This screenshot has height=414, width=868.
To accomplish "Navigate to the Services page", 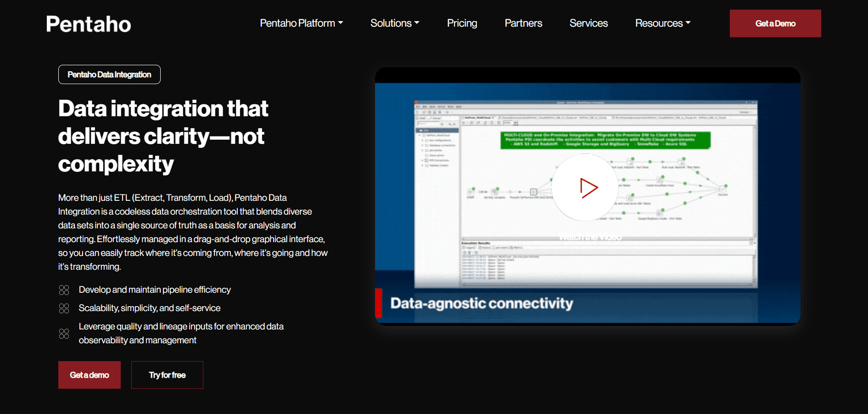I will 588,23.
